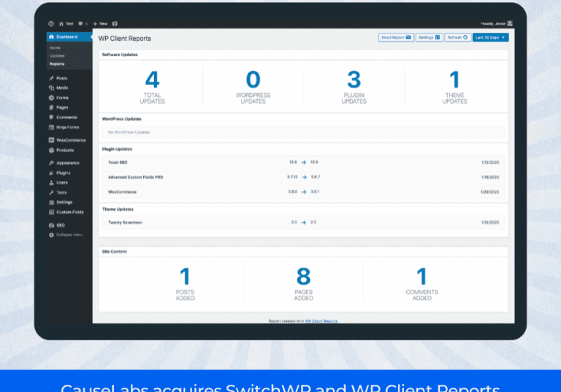Click the 3 Plugin Updates stat
Viewport: 561px width, 392px height.
pyautogui.click(x=354, y=87)
